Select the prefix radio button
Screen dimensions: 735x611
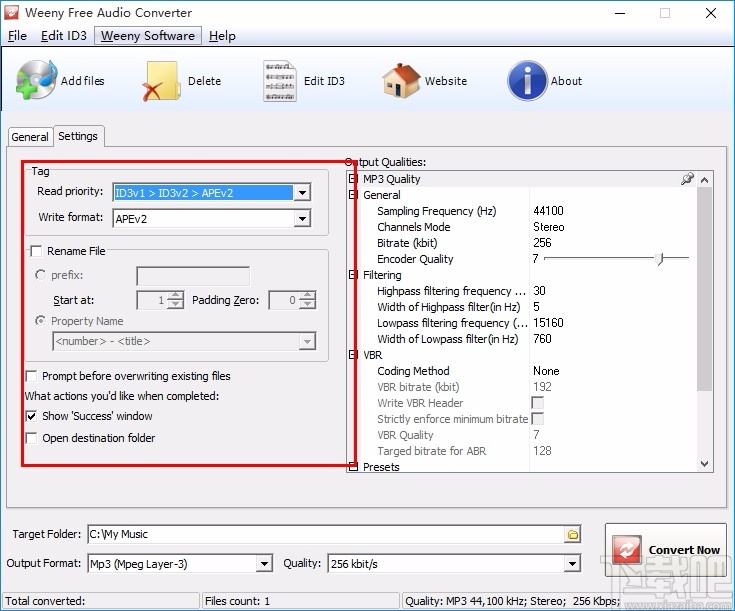41,275
